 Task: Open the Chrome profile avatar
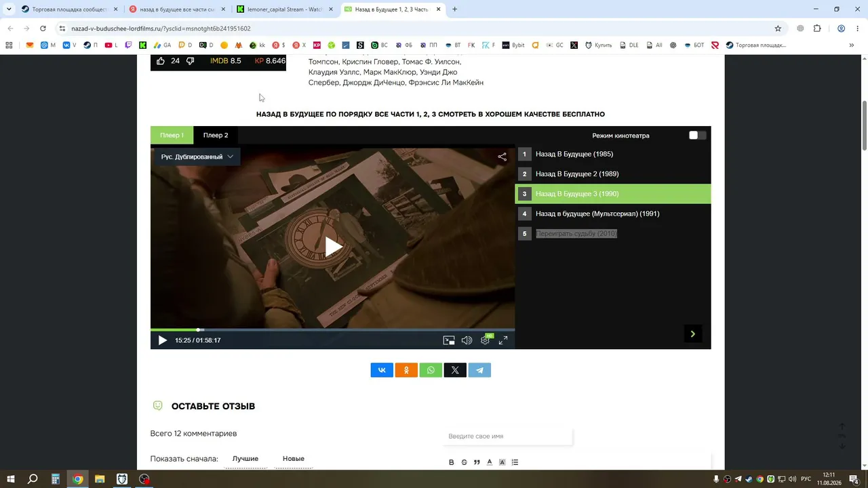(841, 28)
